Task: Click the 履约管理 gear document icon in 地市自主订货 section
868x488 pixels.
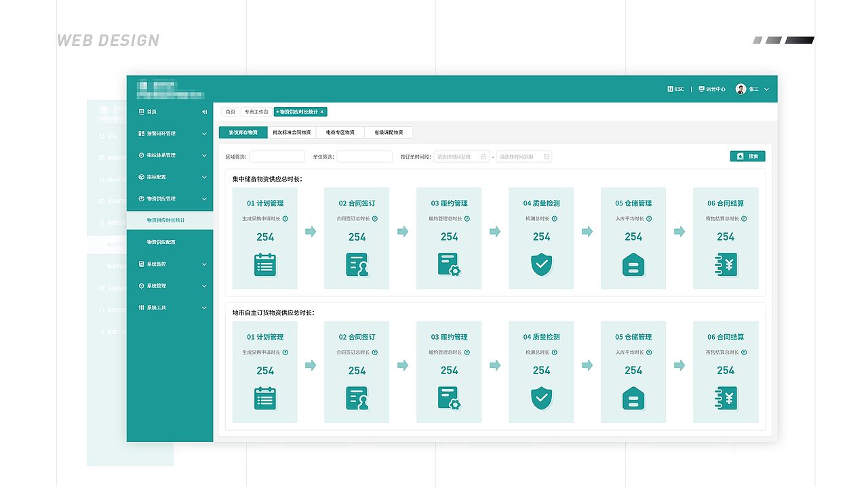Action: (449, 399)
